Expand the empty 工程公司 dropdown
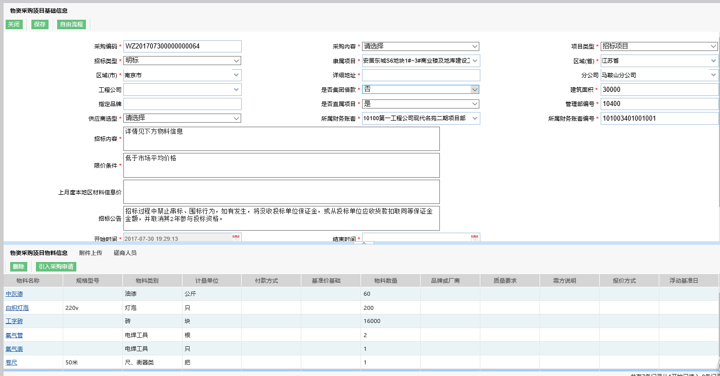The height and width of the screenshot is (376, 720). pyautogui.click(x=236, y=90)
